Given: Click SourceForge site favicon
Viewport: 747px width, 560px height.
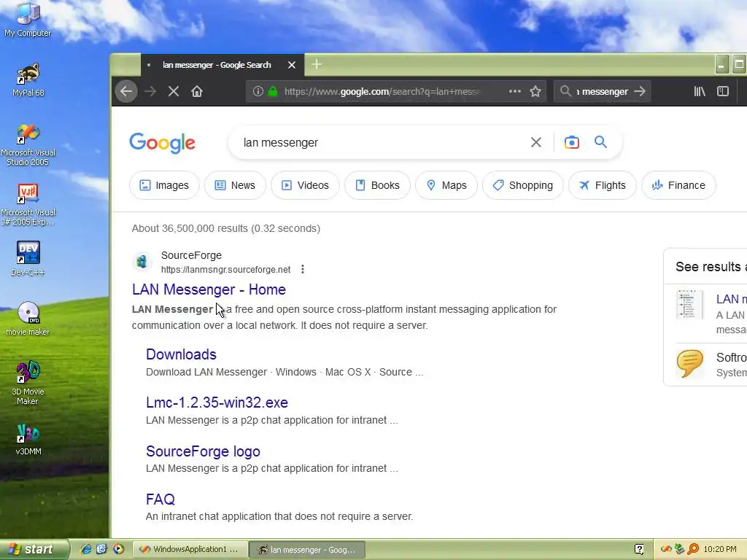Looking at the screenshot, I should tap(142, 262).
